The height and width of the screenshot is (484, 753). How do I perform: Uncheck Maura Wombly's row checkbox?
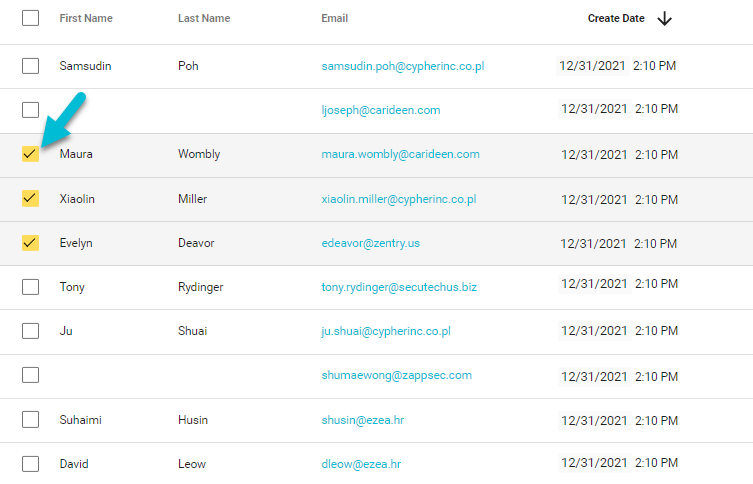pos(30,155)
